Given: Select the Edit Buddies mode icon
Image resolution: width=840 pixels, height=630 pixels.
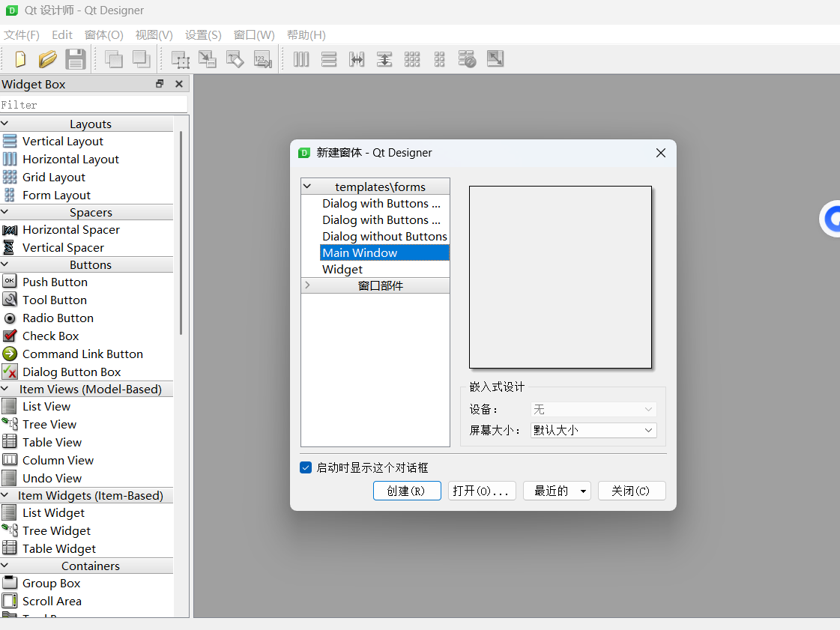Looking at the screenshot, I should coord(235,59).
